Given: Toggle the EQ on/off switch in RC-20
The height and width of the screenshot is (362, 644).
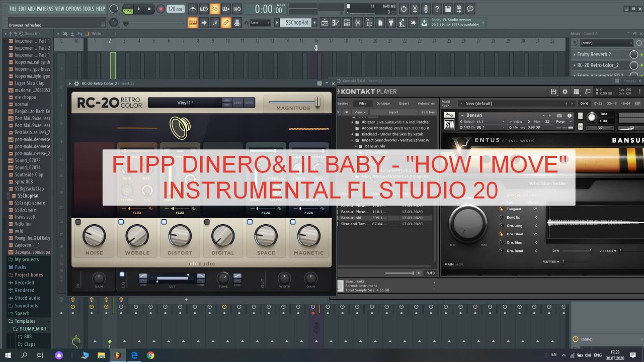Looking at the screenshot, I should (x=122, y=275).
